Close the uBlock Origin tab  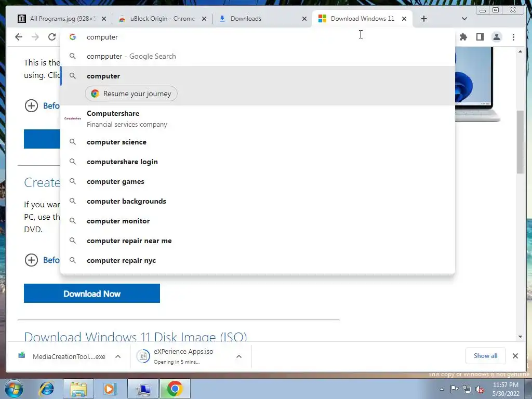click(204, 19)
